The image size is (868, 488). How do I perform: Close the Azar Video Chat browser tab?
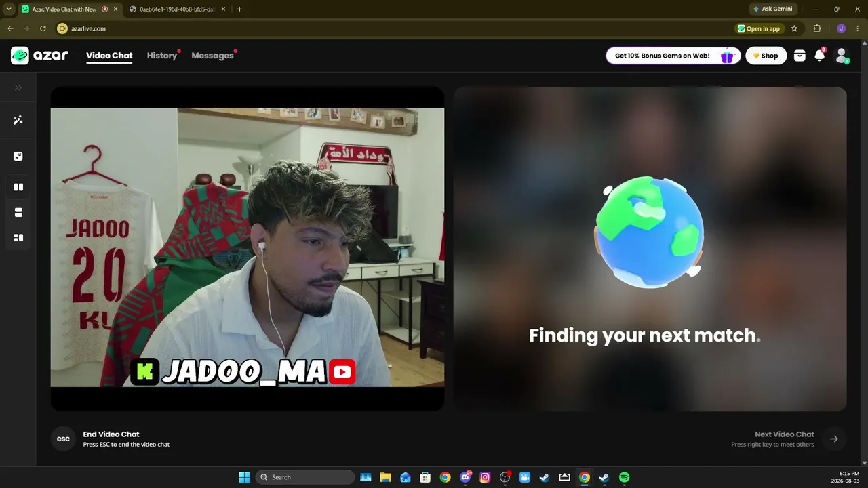[x=116, y=9]
